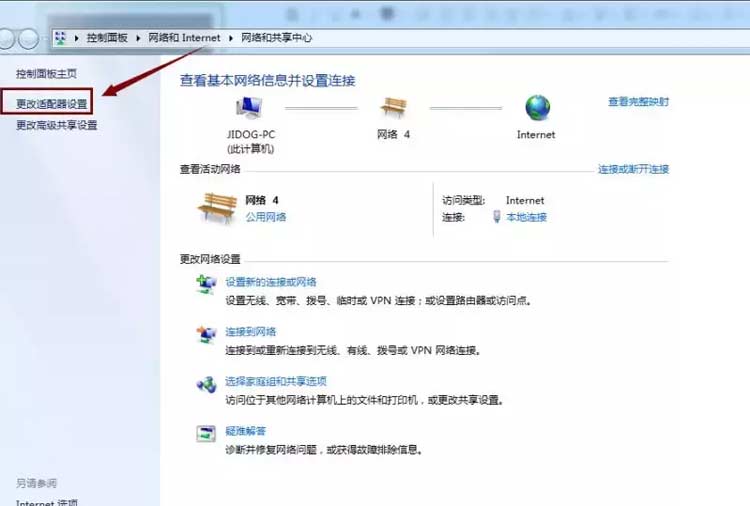
Task: Click the Forward navigation button
Action: pyautogui.click(x=28, y=38)
